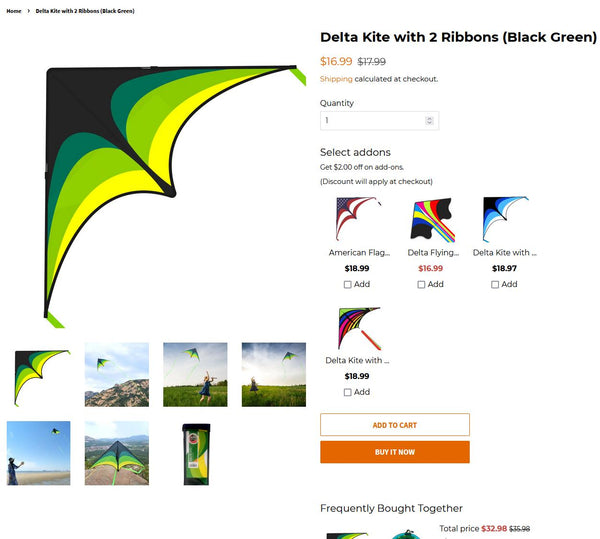This screenshot has width=600, height=539.
Task: Select the beach kite flying thumbnail
Action: point(38,453)
